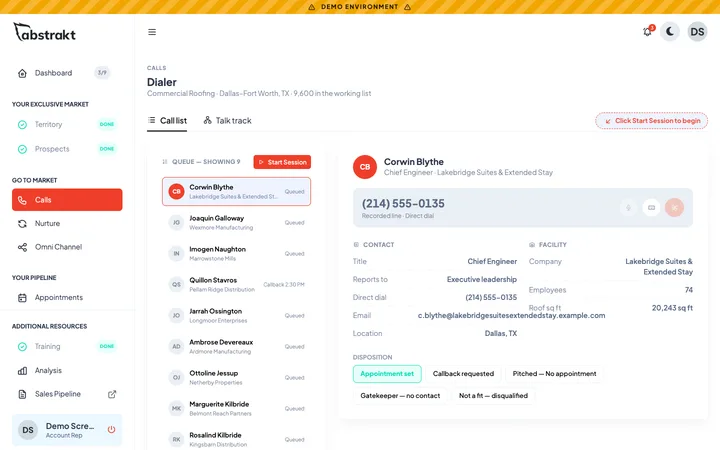
Task: Click the red hang-up call icon
Action: tap(674, 208)
